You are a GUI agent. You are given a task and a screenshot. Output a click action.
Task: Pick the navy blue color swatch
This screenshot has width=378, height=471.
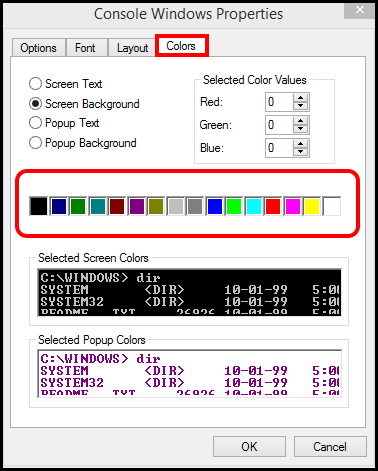(x=59, y=206)
